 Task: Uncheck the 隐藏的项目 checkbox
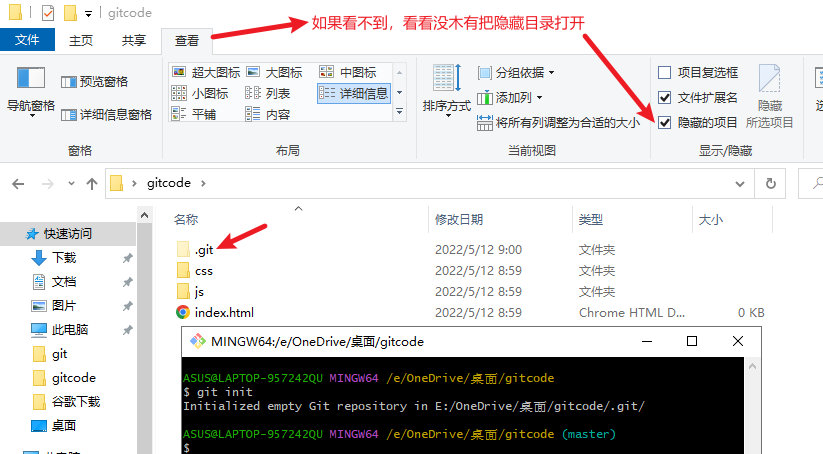tap(664, 123)
